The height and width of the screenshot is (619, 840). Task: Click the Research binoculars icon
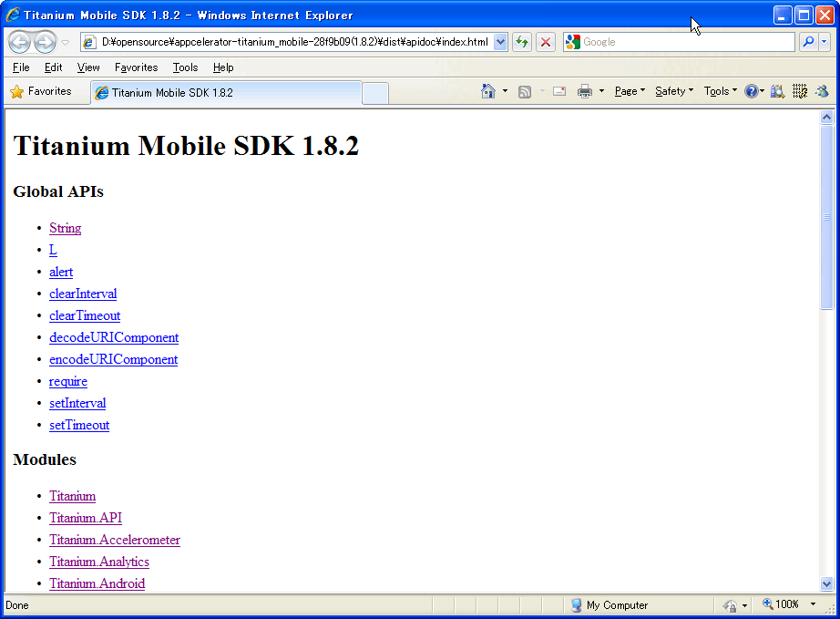[777, 92]
